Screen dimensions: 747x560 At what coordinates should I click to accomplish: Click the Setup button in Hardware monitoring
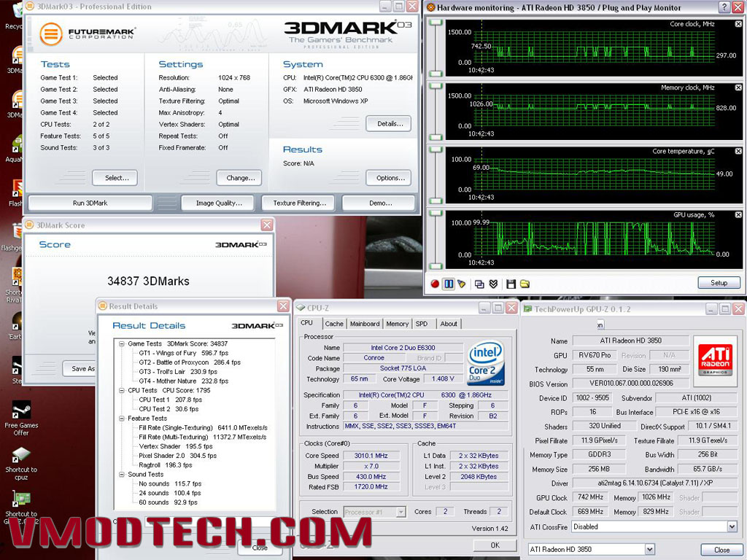[x=719, y=283]
